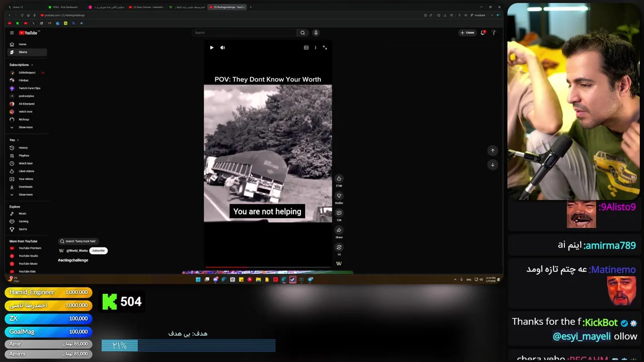Share this Short
This screenshot has width=644, height=362.
click(339, 230)
